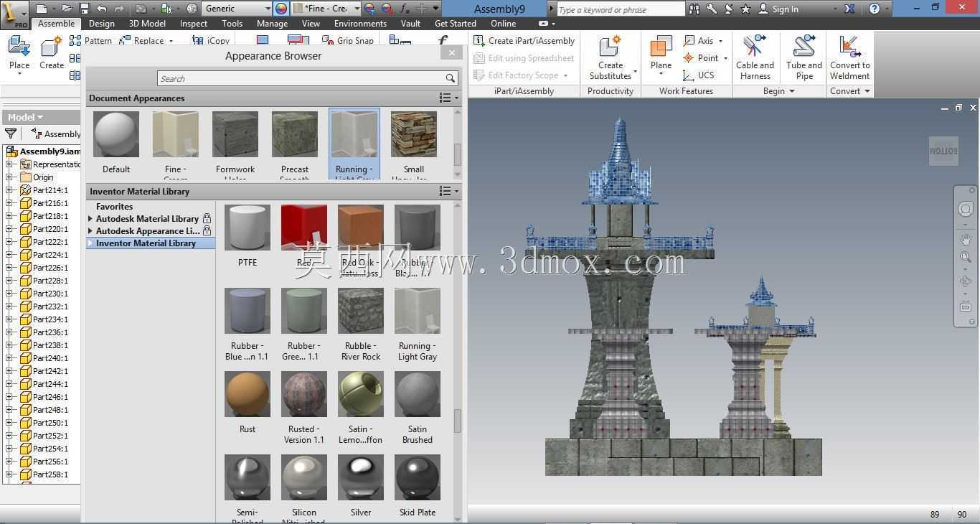The height and width of the screenshot is (524, 980).
Task: Click the Sign In button
Action: 778,9
